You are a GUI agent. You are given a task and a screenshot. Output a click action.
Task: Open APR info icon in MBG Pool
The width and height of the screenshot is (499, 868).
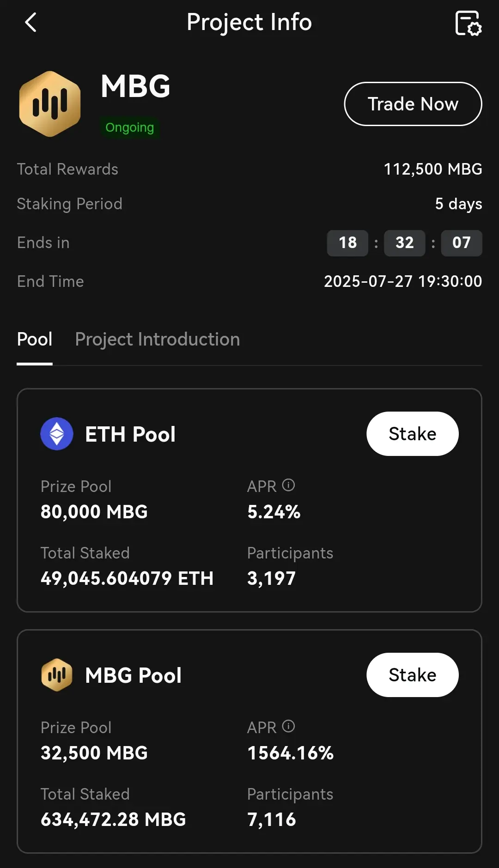(x=288, y=726)
